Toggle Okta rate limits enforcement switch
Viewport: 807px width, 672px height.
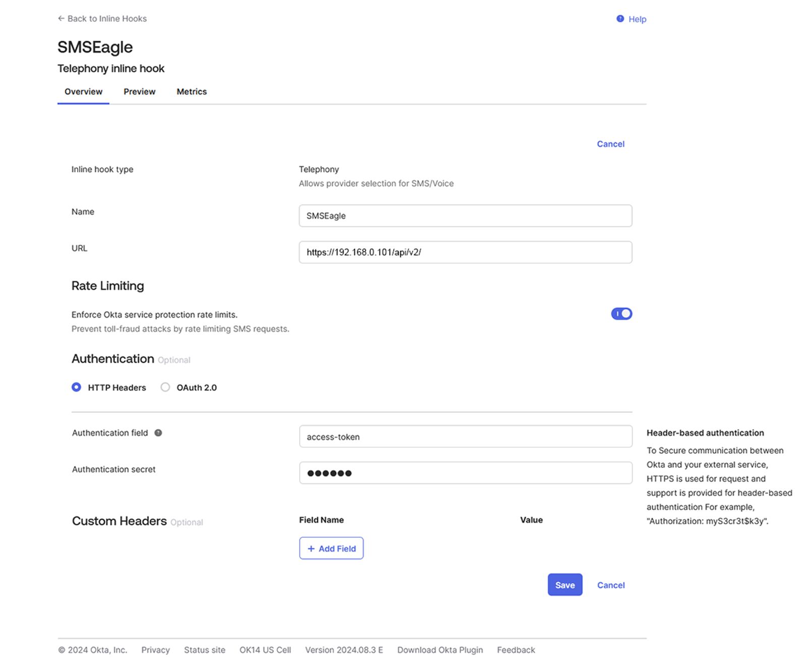(x=621, y=314)
